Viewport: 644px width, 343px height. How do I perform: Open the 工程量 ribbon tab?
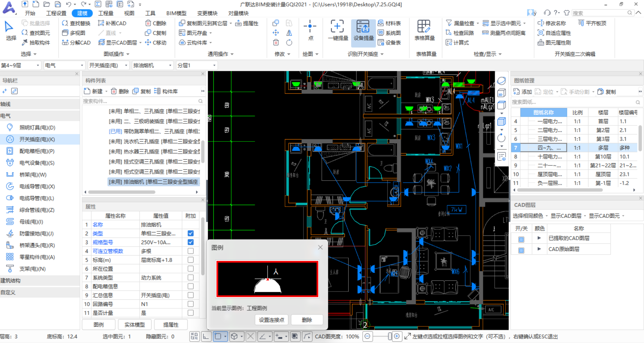106,13
